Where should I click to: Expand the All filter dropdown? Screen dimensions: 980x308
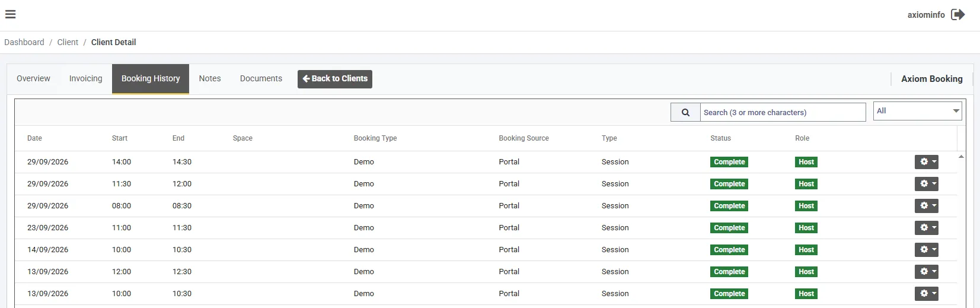tap(917, 111)
